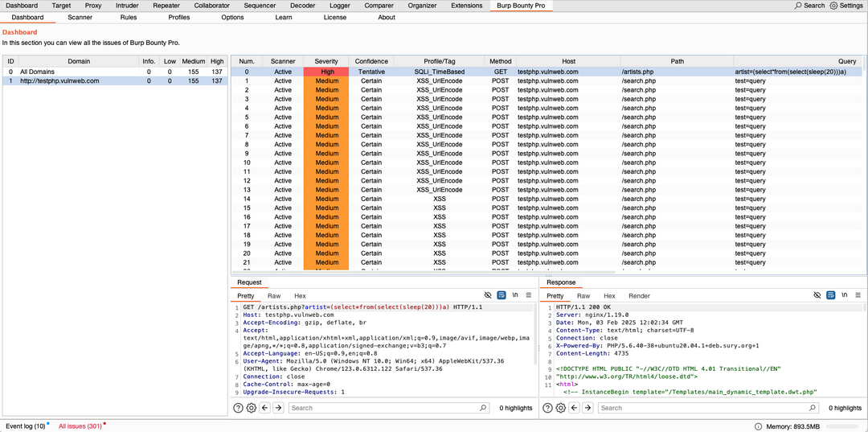The width and height of the screenshot is (868, 432).
Task: Click Request panel hamburger options menu
Action: [528, 295]
